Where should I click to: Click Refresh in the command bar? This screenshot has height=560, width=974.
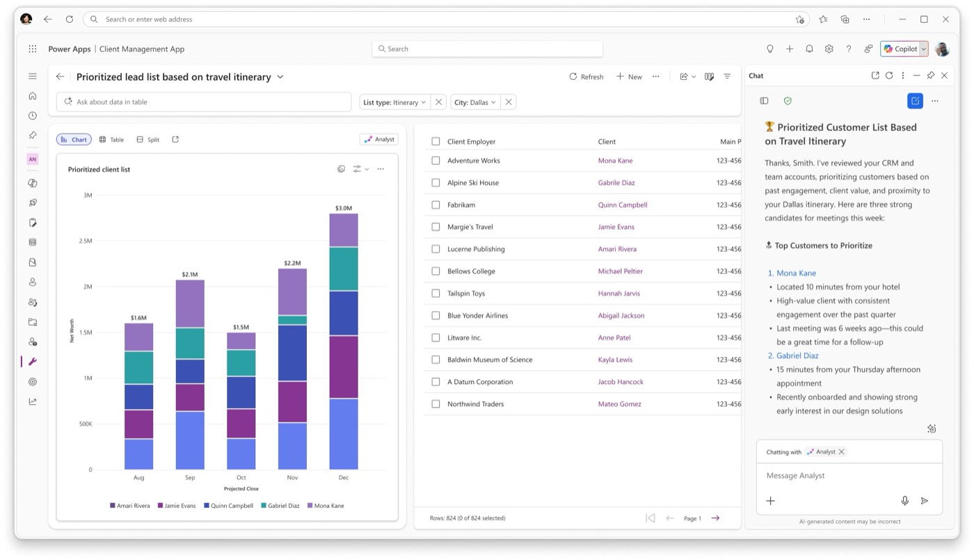pos(586,77)
